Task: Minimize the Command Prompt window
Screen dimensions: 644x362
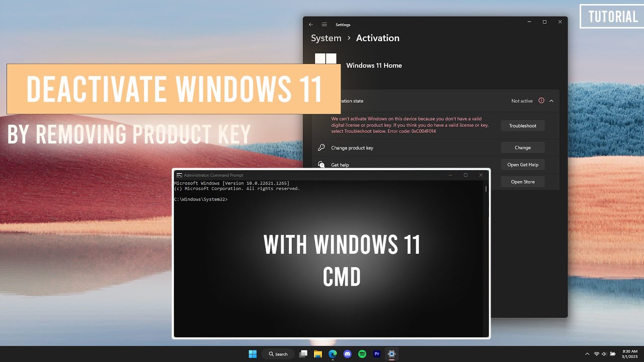Action: (451, 175)
